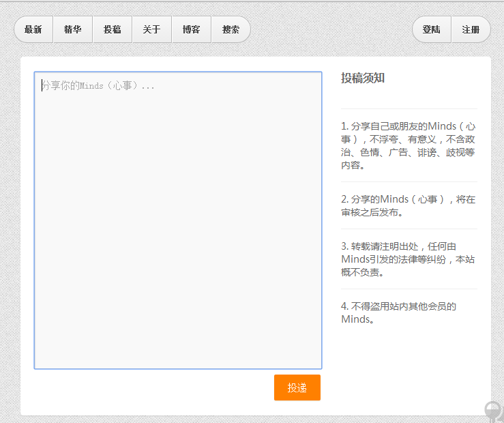Visit the 博客 navigation link
The height and width of the screenshot is (423, 504).
(191, 29)
